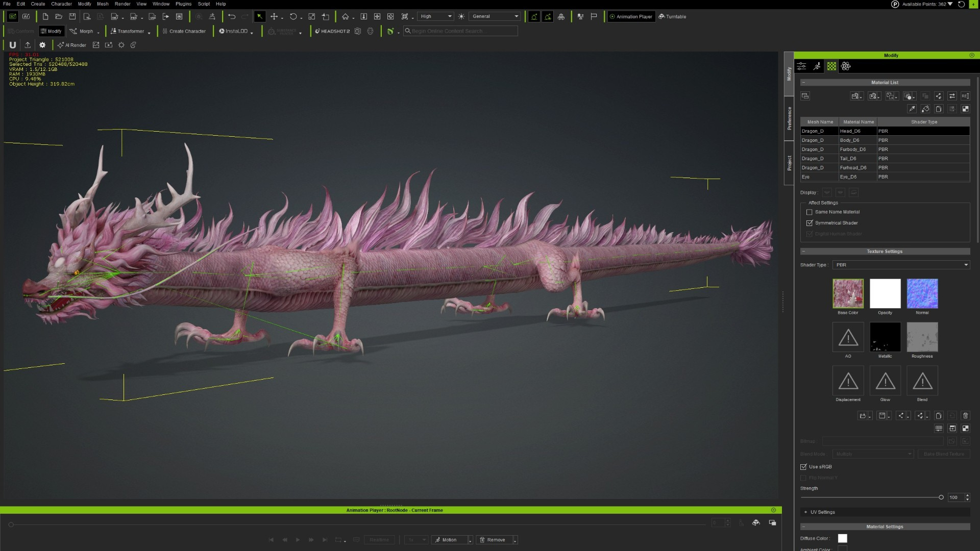Viewport: 980px width, 551px height.
Task: Click the Morph button
Action: point(82,31)
